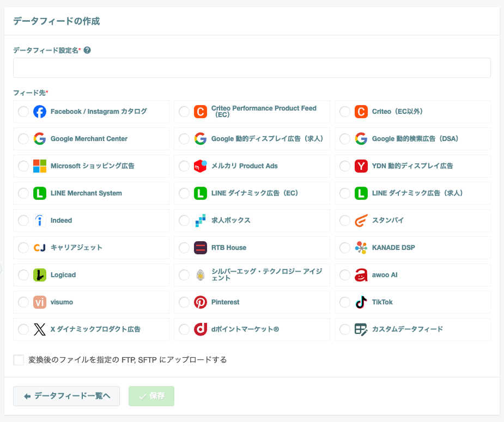Click the Criteo Performance Product Feed logo
Viewport: 504px width, 422px height.
(201, 112)
